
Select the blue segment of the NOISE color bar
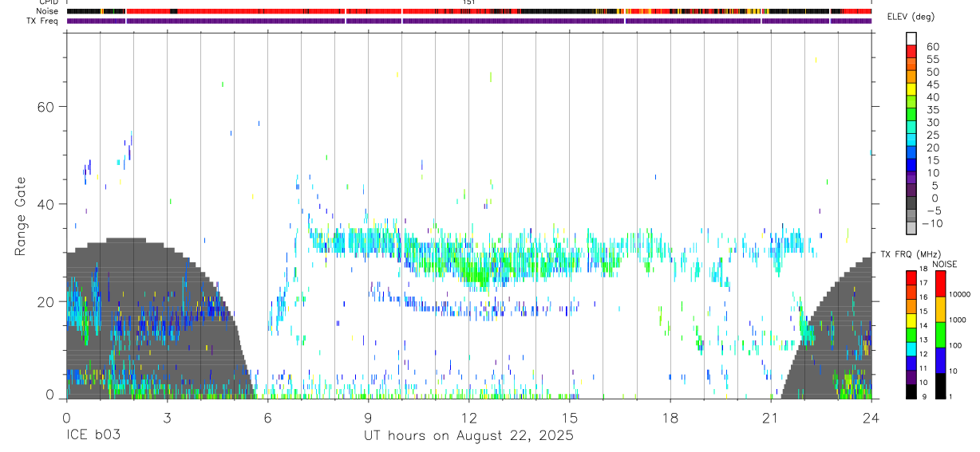pos(940,360)
